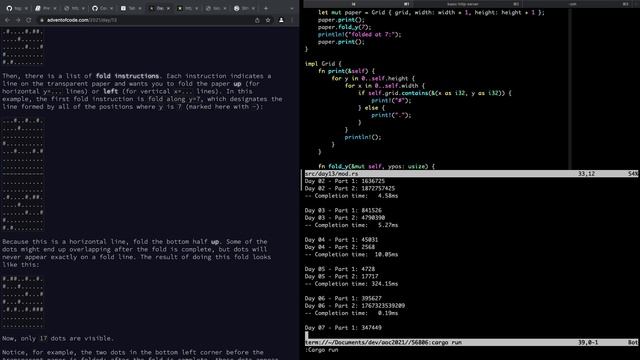Open the browser profile icon
Screen dimensions: 640x360
(x=281, y=20)
